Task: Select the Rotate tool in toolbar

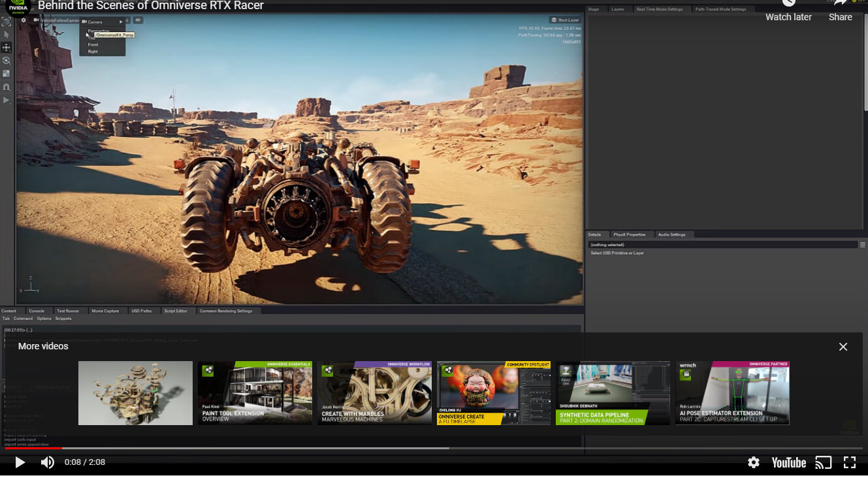Action: tap(7, 61)
